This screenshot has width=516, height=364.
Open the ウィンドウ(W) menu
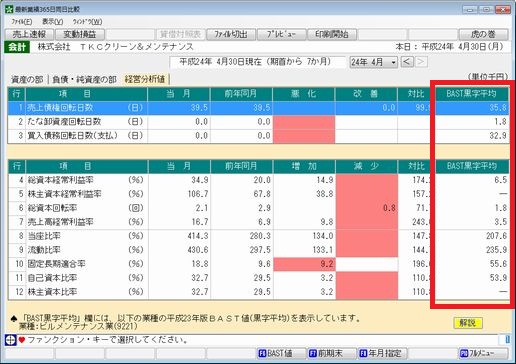pos(87,22)
